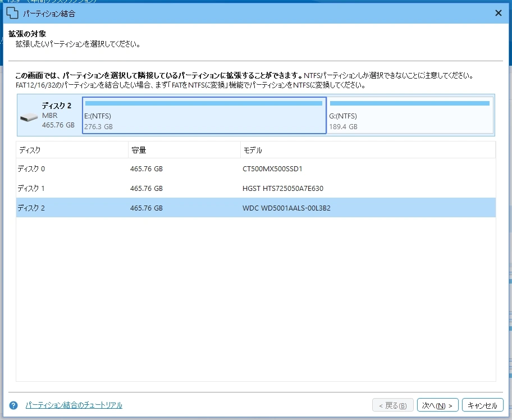The width and height of the screenshot is (512, 420).
Task: Click the Cancel (キャンセル) button
Action: [482, 405]
